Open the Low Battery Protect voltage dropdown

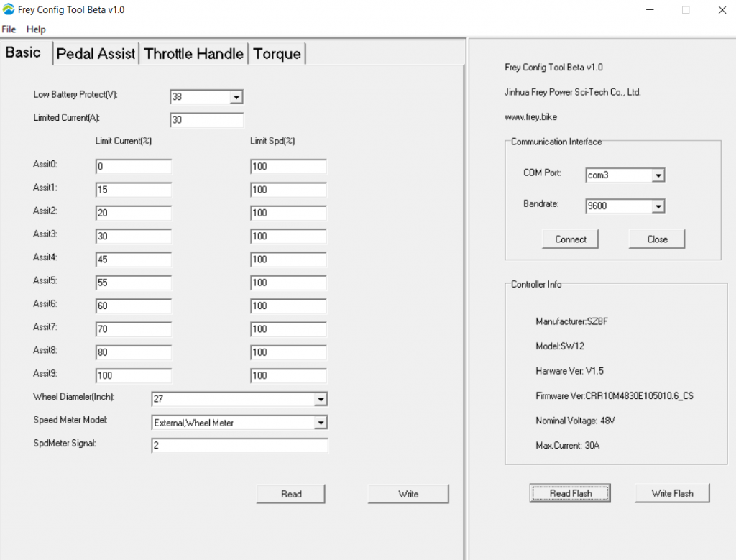click(236, 96)
